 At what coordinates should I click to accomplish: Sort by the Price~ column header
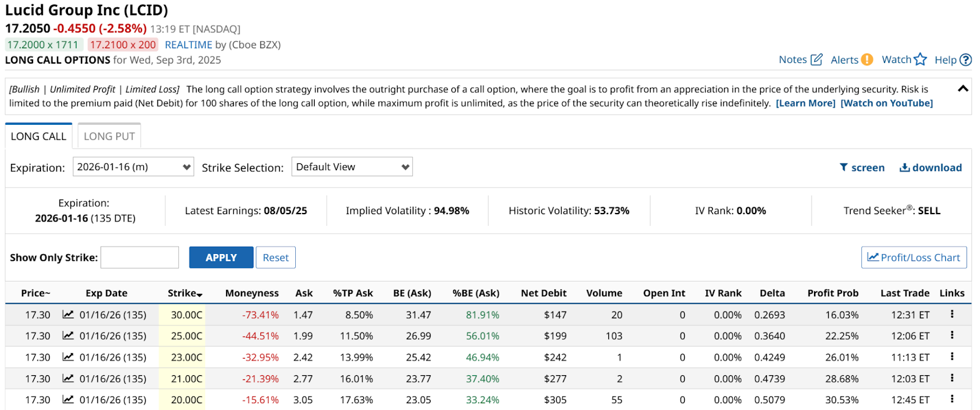pyautogui.click(x=36, y=293)
